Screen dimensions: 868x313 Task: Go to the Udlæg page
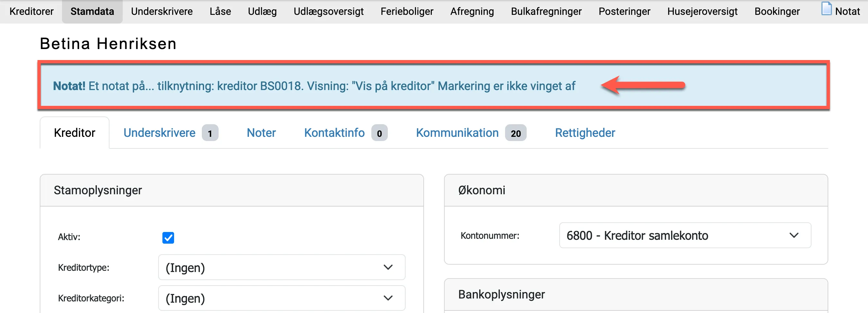[262, 11]
